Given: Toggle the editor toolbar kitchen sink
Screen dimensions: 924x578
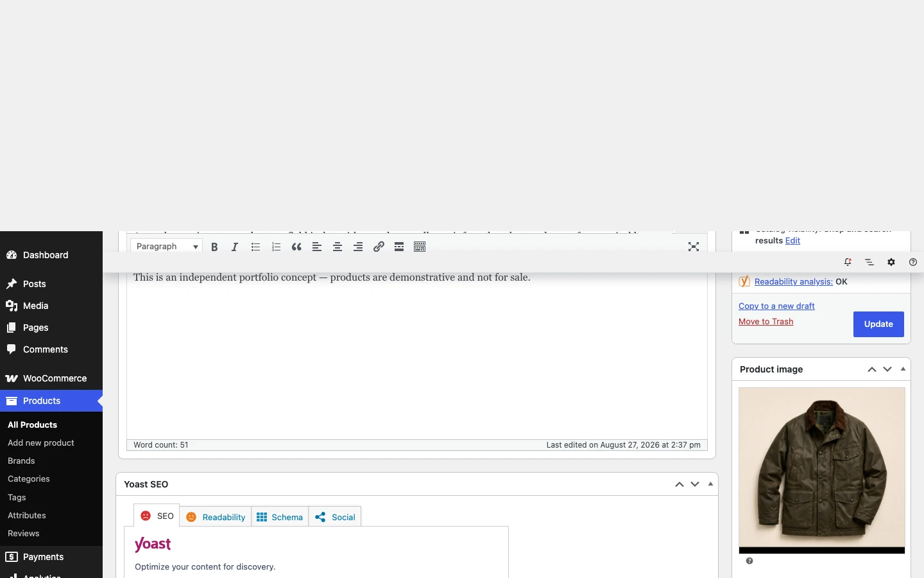Looking at the screenshot, I should [x=420, y=247].
